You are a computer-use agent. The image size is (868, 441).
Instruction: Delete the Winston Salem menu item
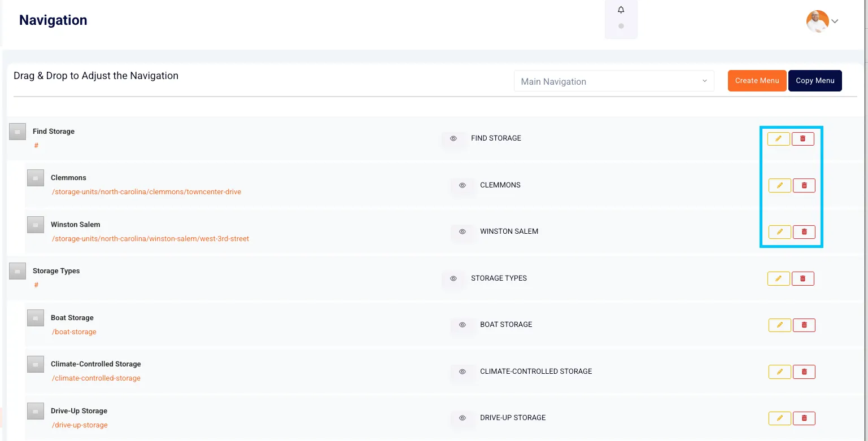804,232
